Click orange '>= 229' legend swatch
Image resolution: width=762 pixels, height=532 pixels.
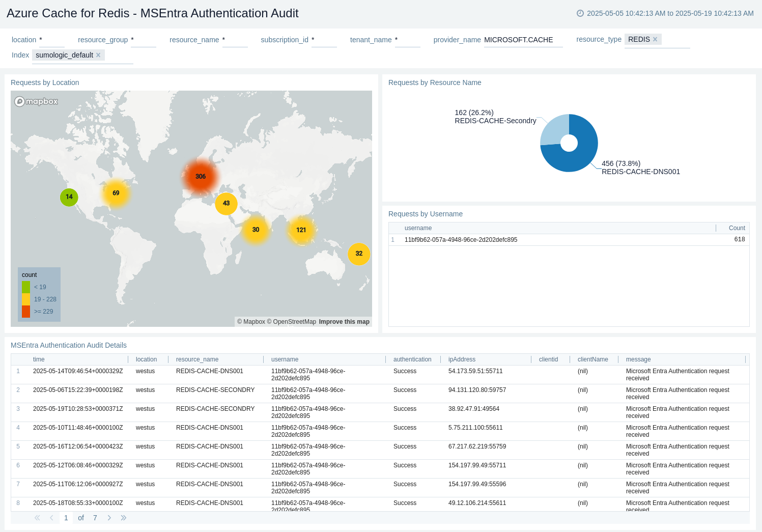click(26, 312)
